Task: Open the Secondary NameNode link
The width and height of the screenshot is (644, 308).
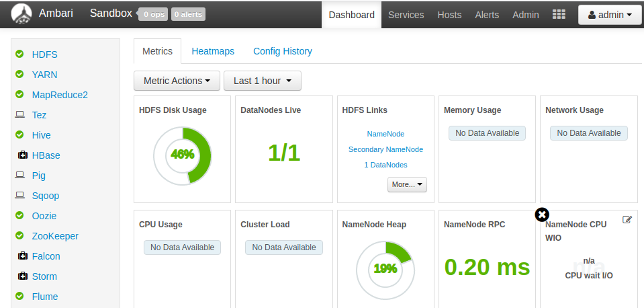Action: point(385,149)
